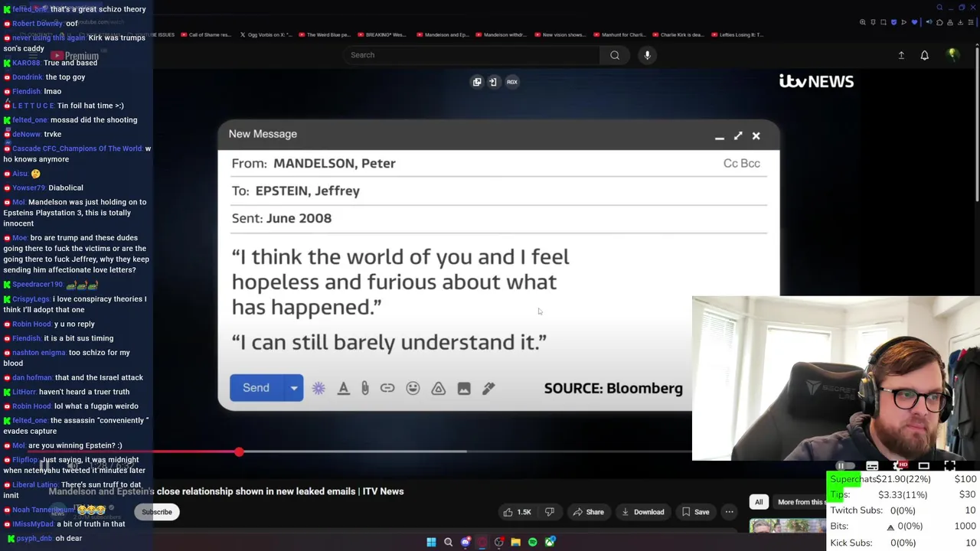This screenshot has height=551, width=980.
Task: Click the arrow-into-box icon above video
Action: (x=493, y=82)
